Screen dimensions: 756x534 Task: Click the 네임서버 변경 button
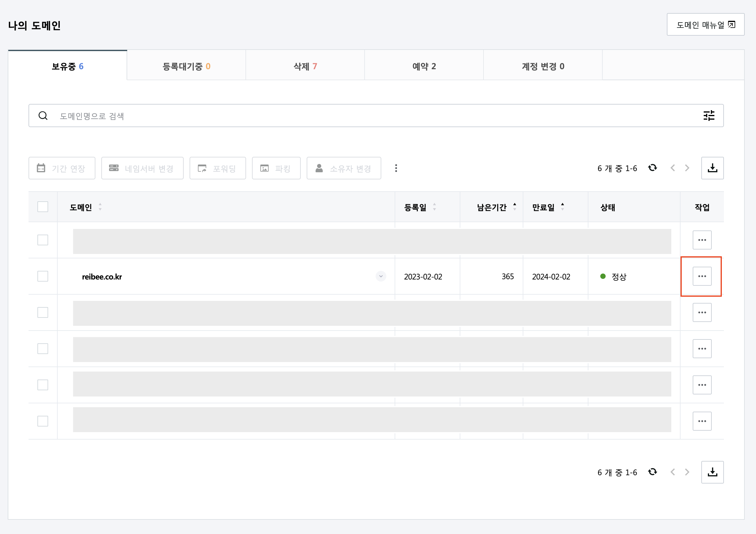click(142, 168)
